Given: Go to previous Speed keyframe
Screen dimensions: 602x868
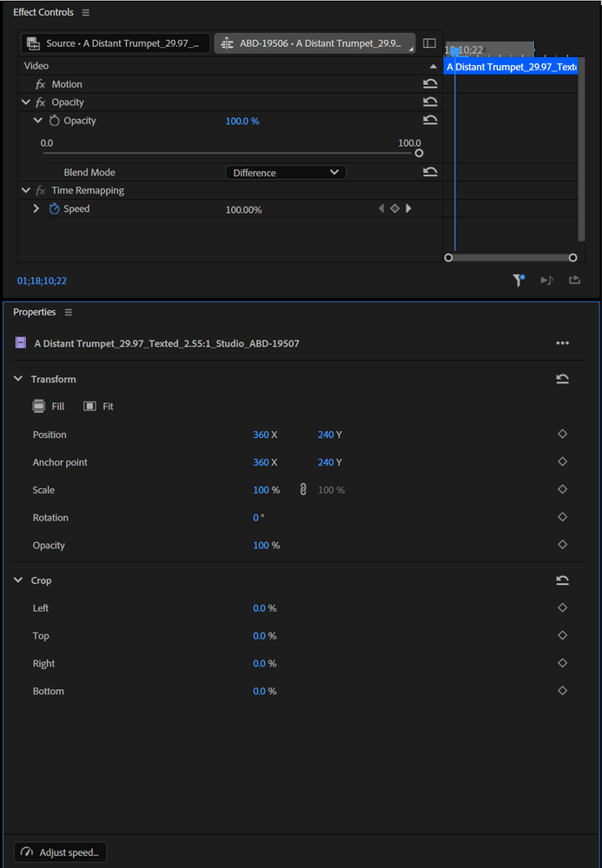Looking at the screenshot, I should pyautogui.click(x=380, y=209).
